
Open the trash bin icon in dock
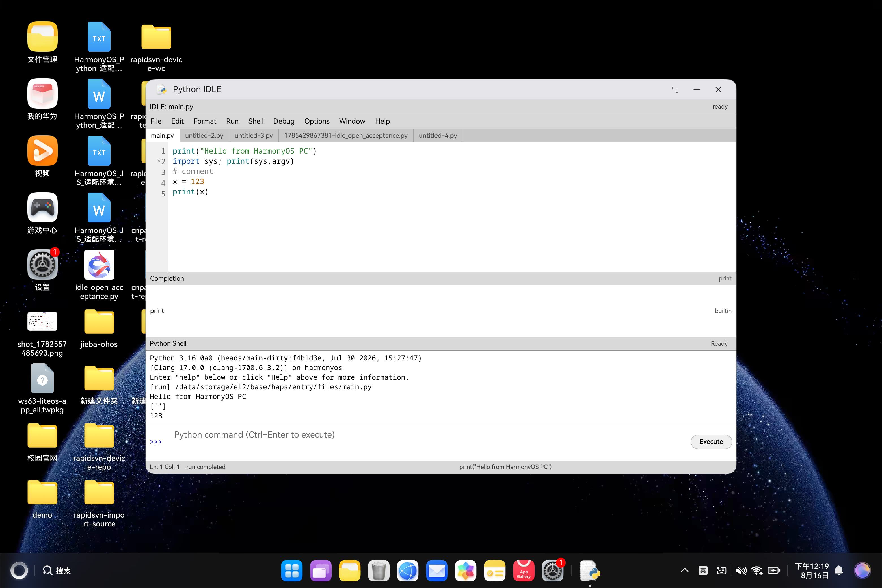pos(378,571)
